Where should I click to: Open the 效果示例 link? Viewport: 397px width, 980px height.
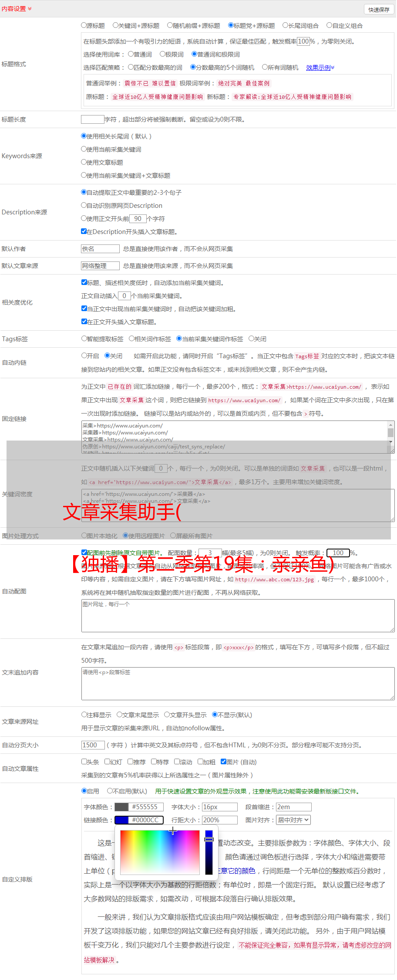pos(320,68)
